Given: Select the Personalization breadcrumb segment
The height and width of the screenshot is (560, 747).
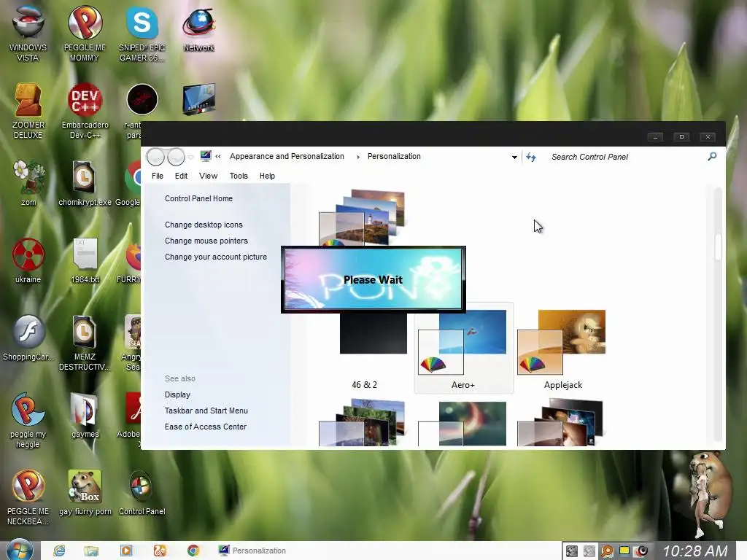Looking at the screenshot, I should (x=394, y=156).
